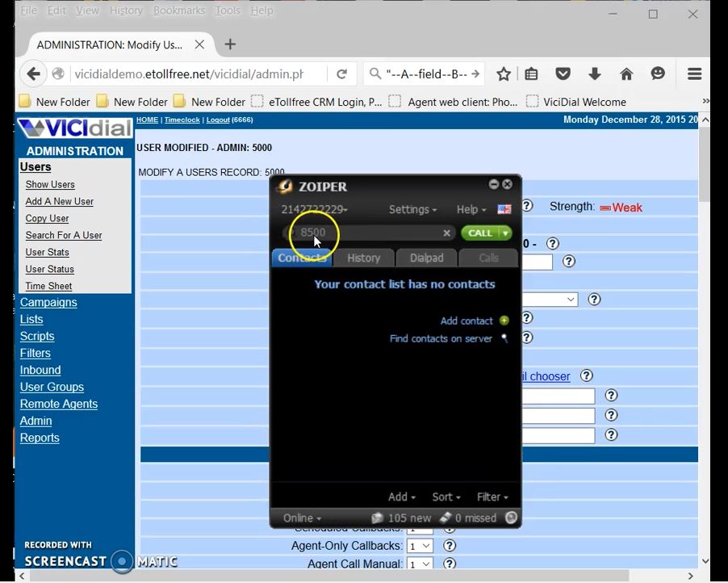Click the help icon beside Agent Call Manual

tap(450, 564)
